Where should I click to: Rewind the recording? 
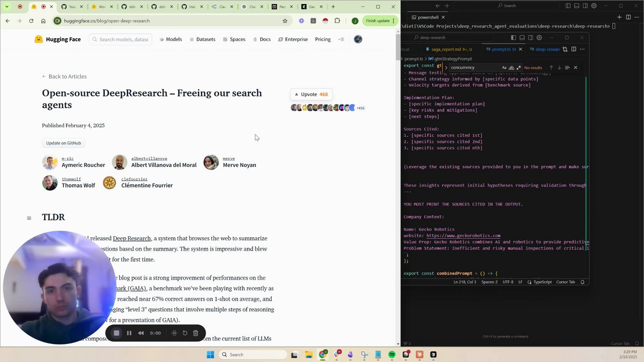click(141, 333)
